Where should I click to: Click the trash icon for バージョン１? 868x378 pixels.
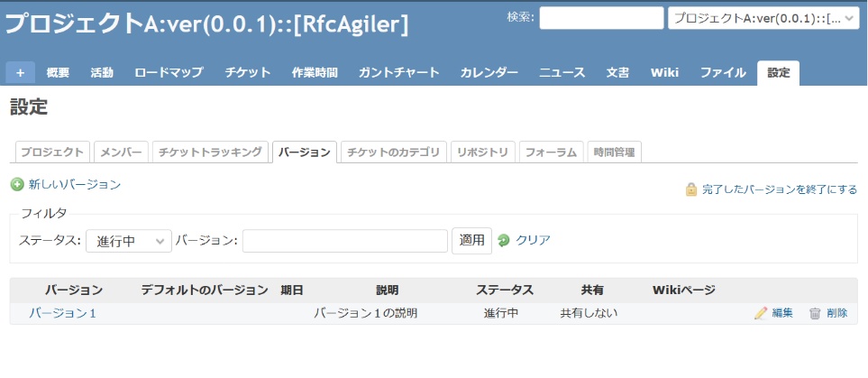[815, 313]
